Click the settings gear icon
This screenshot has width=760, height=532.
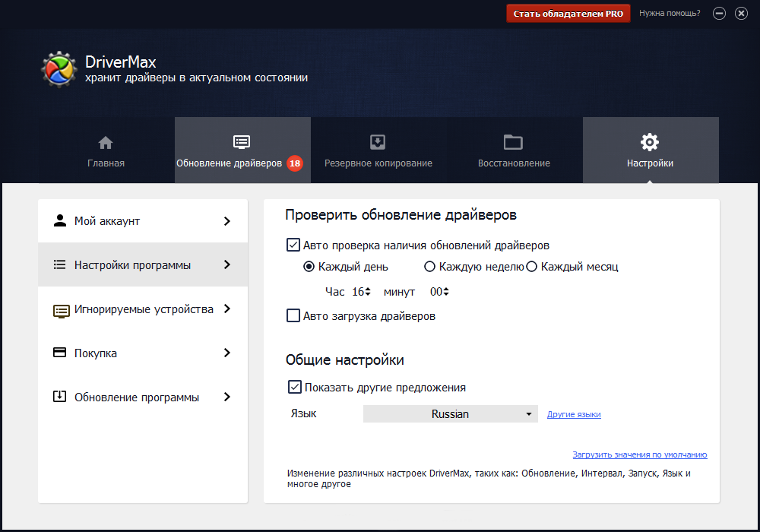point(650,142)
